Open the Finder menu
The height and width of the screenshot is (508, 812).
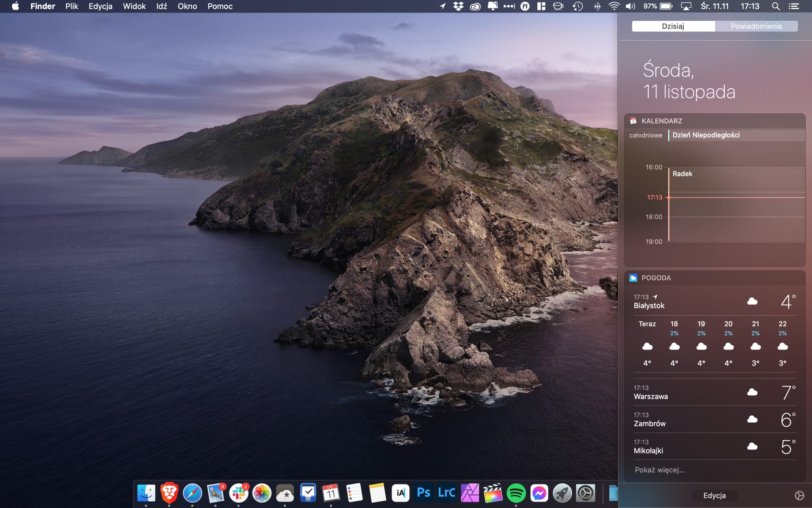(x=43, y=6)
